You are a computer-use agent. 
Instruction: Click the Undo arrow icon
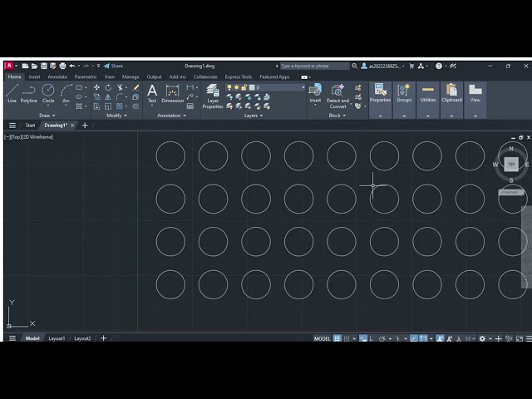point(72,66)
